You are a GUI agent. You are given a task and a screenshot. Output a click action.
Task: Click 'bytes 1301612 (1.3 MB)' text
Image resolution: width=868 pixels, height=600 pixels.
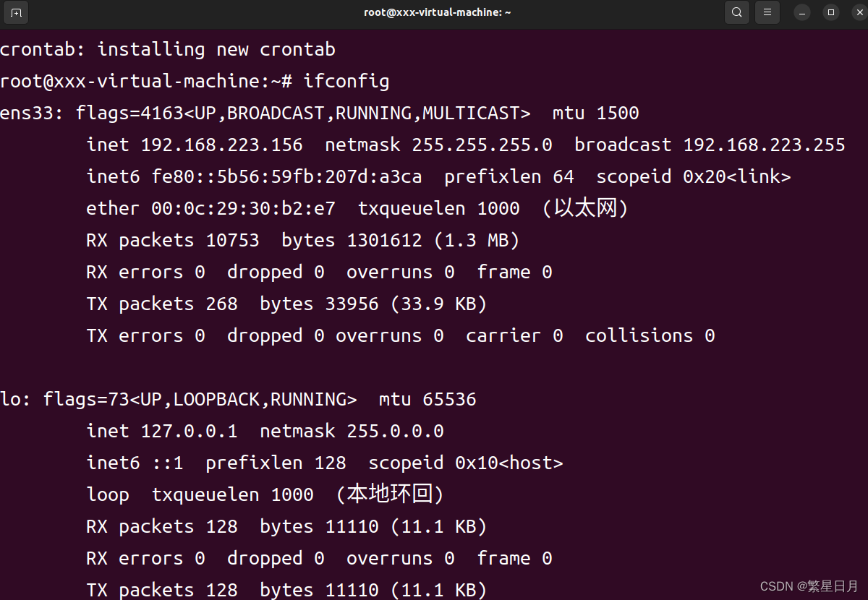point(401,240)
